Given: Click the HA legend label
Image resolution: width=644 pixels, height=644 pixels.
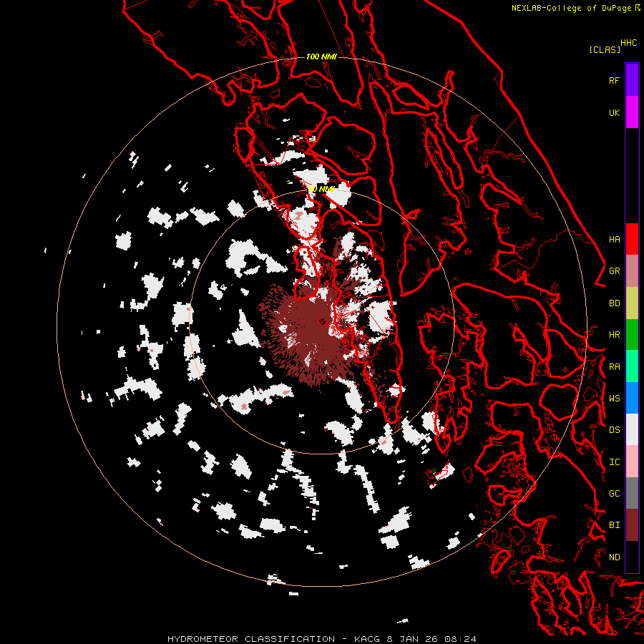Looking at the screenshot, I should pyautogui.click(x=614, y=240).
